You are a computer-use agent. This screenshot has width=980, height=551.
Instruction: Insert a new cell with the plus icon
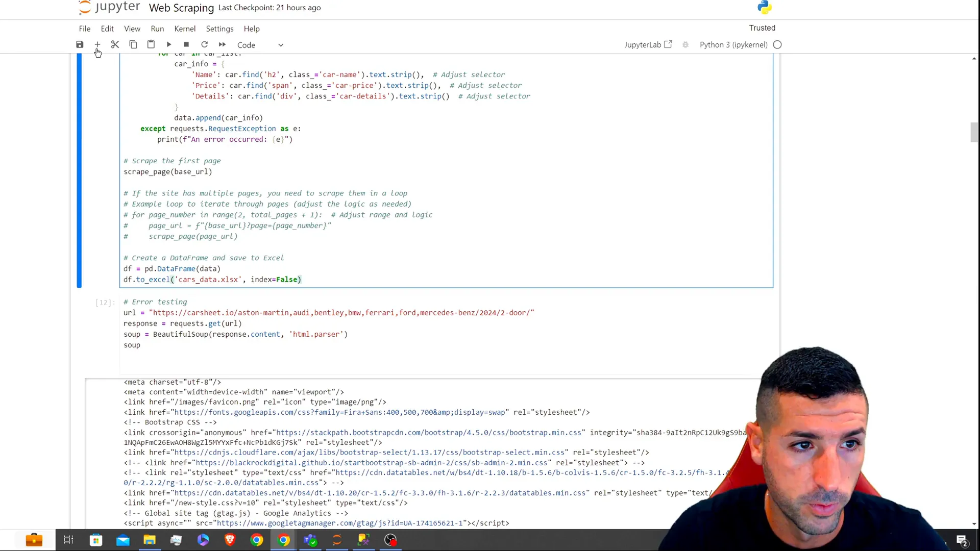(97, 45)
